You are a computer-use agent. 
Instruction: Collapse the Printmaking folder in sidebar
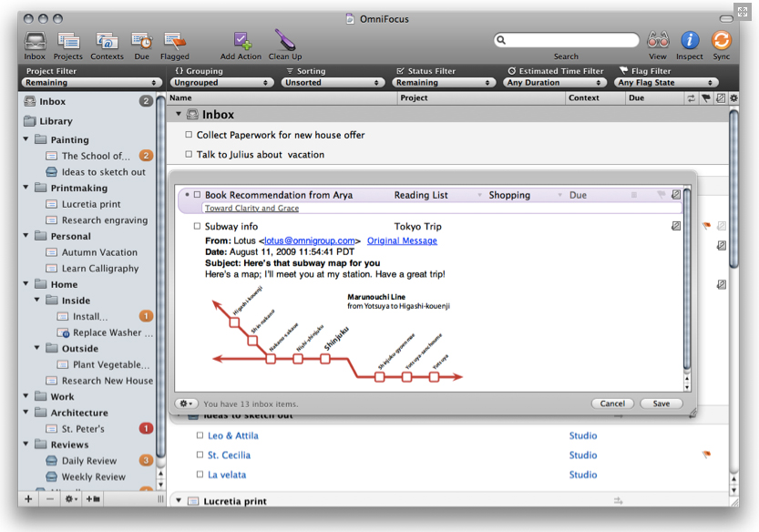(x=26, y=188)
